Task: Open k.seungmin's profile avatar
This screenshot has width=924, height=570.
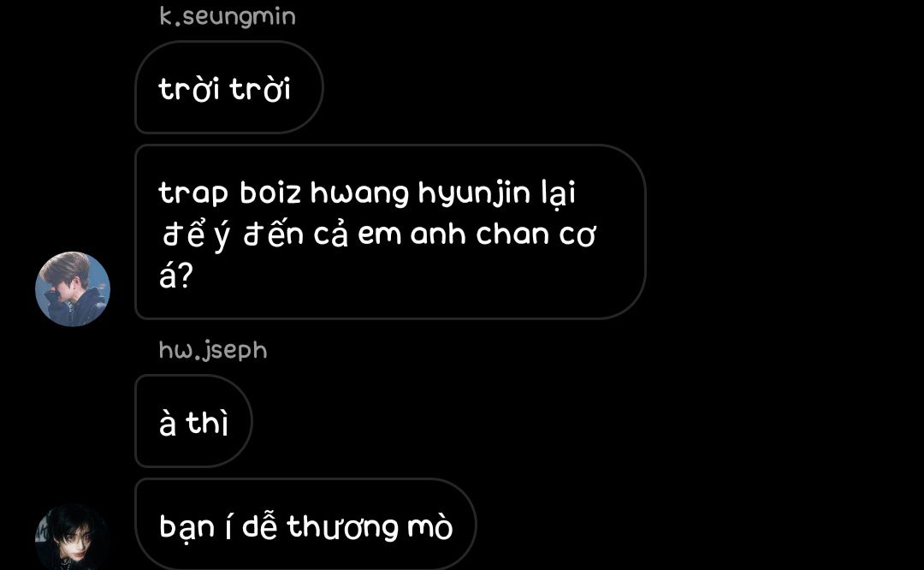Action: [x=73, y=288]
